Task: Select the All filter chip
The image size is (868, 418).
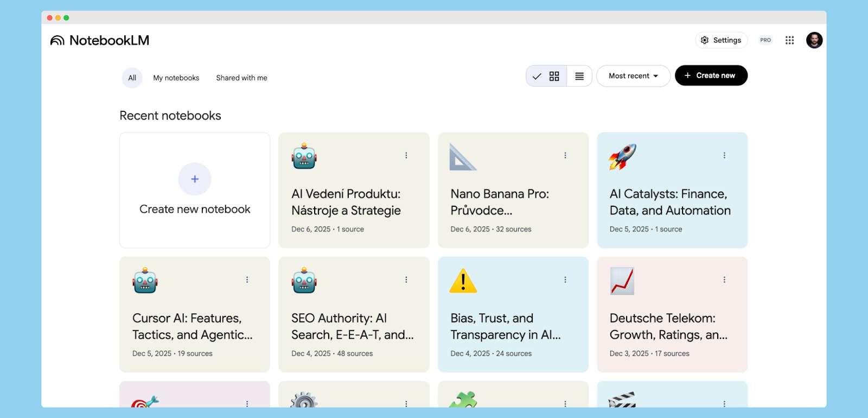Action: tap(132, 78)
